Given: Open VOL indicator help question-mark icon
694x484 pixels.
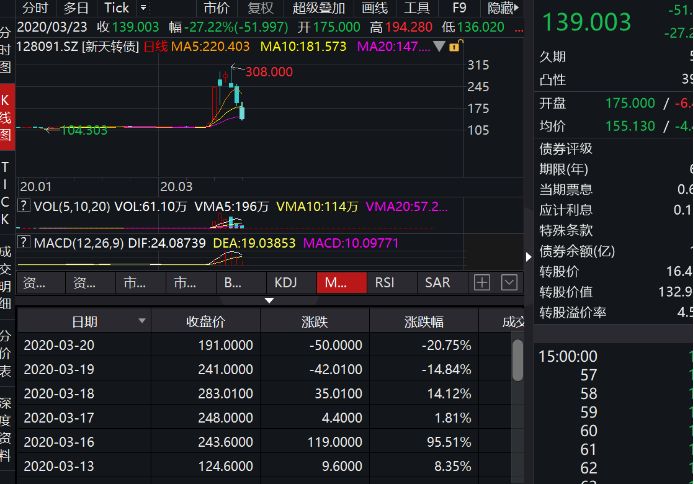Looking at the screenshot, I should point(25,207).
